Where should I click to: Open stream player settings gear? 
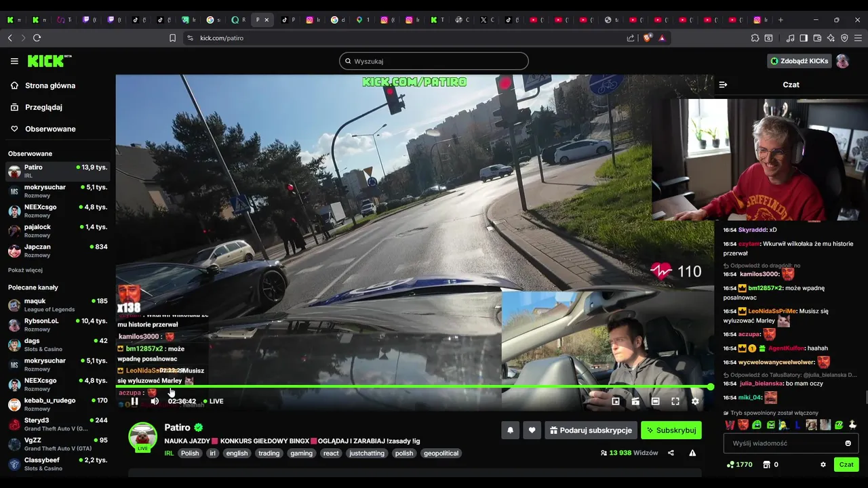click(695, 401)
